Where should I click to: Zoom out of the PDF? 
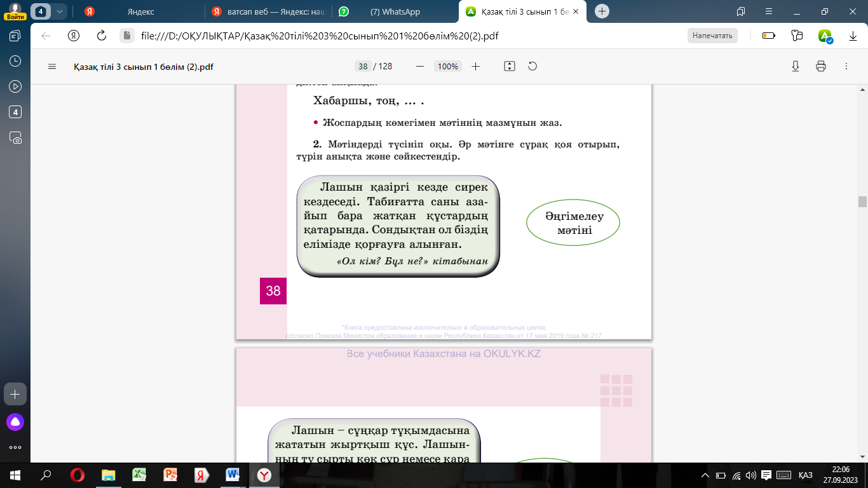419,66
